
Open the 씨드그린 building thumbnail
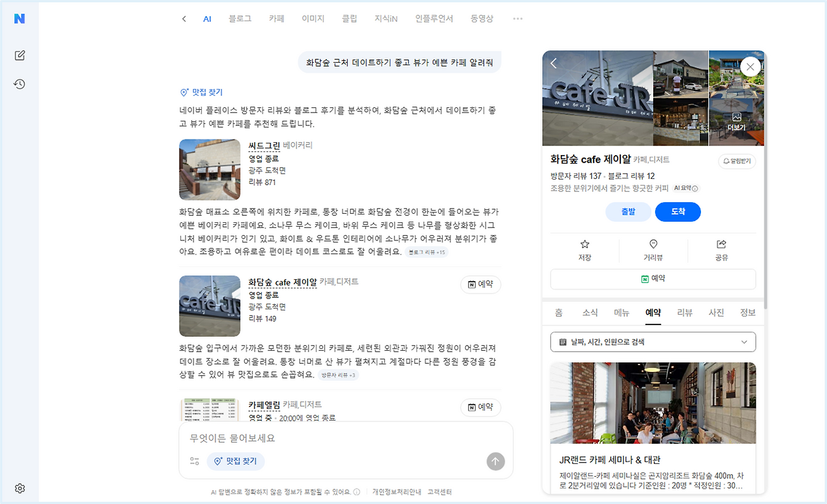coord(209,169)
